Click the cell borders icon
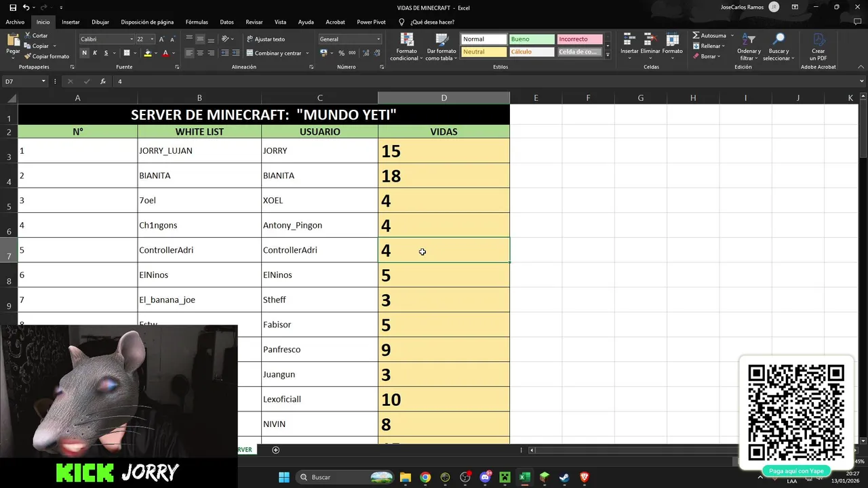868x488 pixels. [x=127, y=53]
